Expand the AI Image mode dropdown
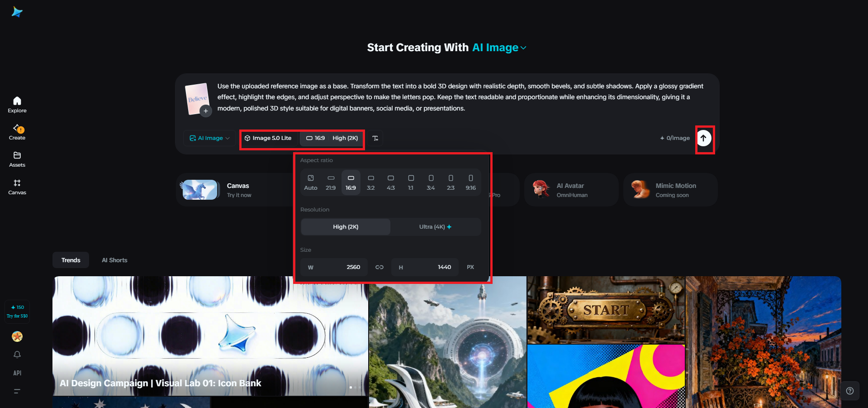 209,138
